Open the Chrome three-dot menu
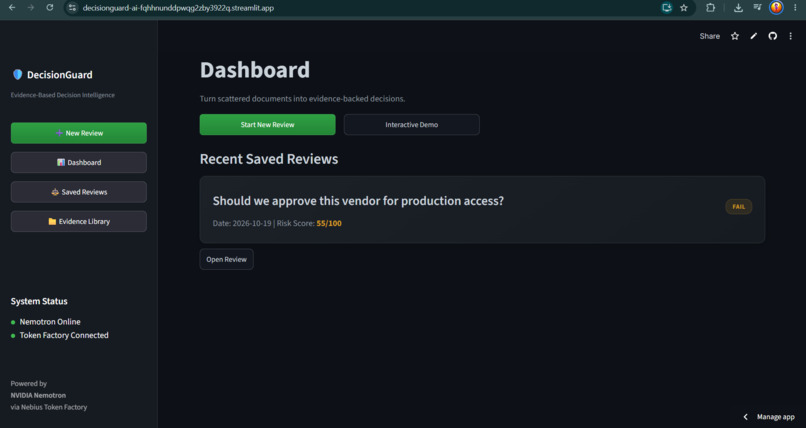Viewport: 806px width, 428px height. (795, 8)
